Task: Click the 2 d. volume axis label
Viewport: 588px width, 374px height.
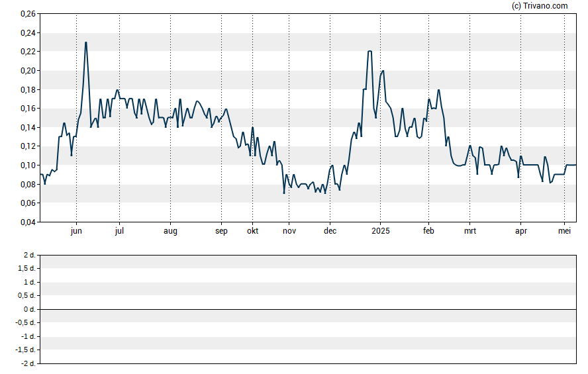Action: 30,256
